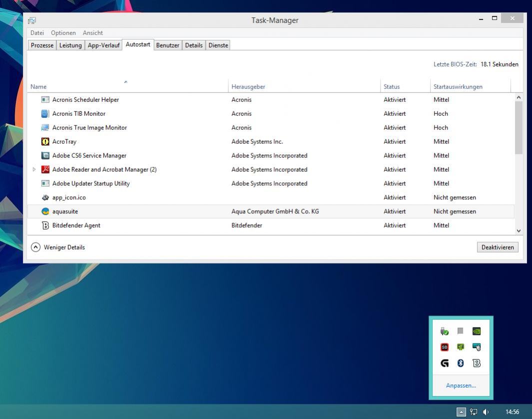Screen dimensions: 532x419
Task: Click the volume speaker icon in taskbar
Action: (x=486, y=412)
